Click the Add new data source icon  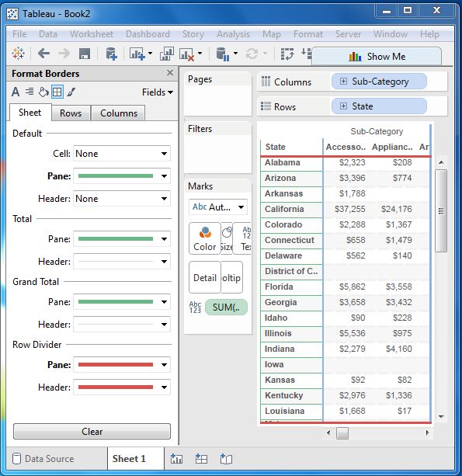coord(111,54)
